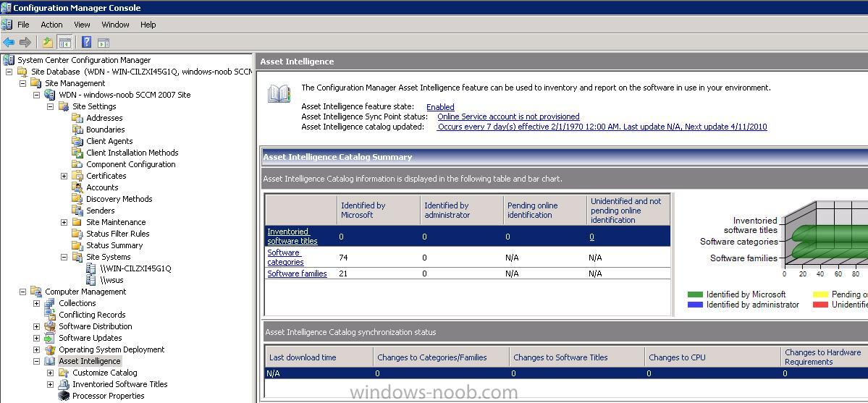Click blue Identified by administrator legend swatch
The height and width of the screenshot is (403, 868).
coord(695,305)
